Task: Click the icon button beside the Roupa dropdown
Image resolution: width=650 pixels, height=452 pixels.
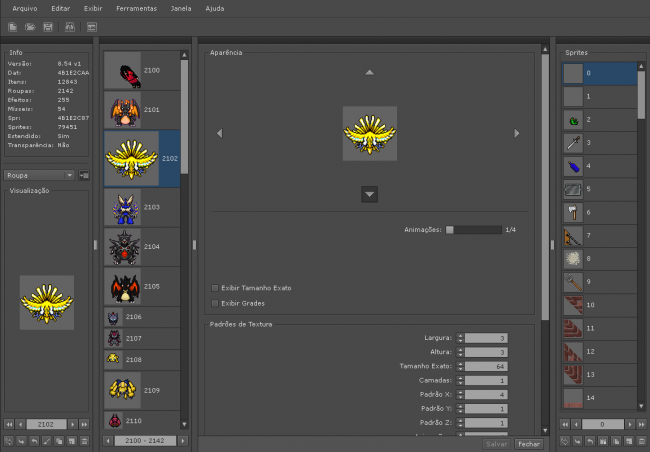Action: coord(84,175)
